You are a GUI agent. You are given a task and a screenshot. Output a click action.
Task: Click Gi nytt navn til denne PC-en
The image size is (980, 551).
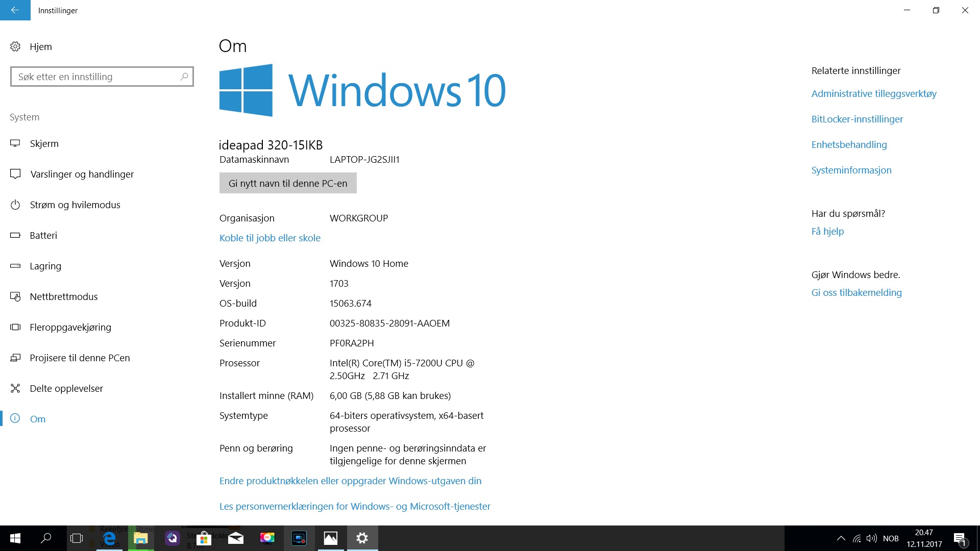click(288, 183)
